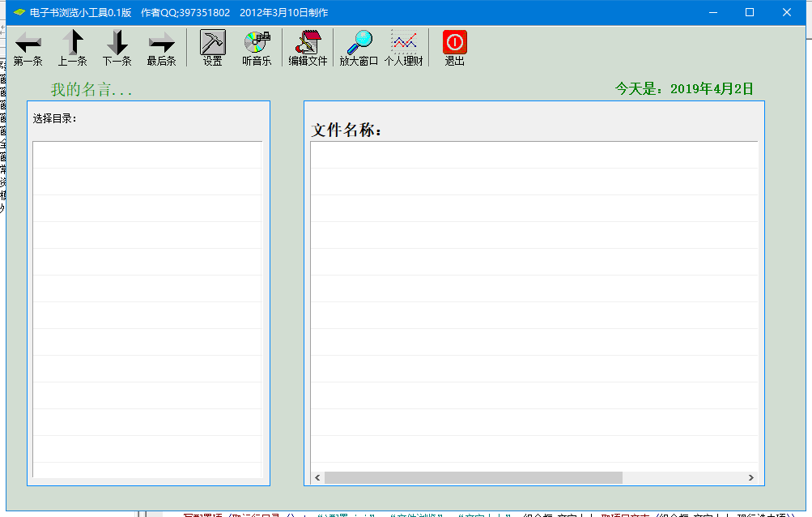Click inside the directory list box
Screen dimensions: 812x517
pos(147,309)
